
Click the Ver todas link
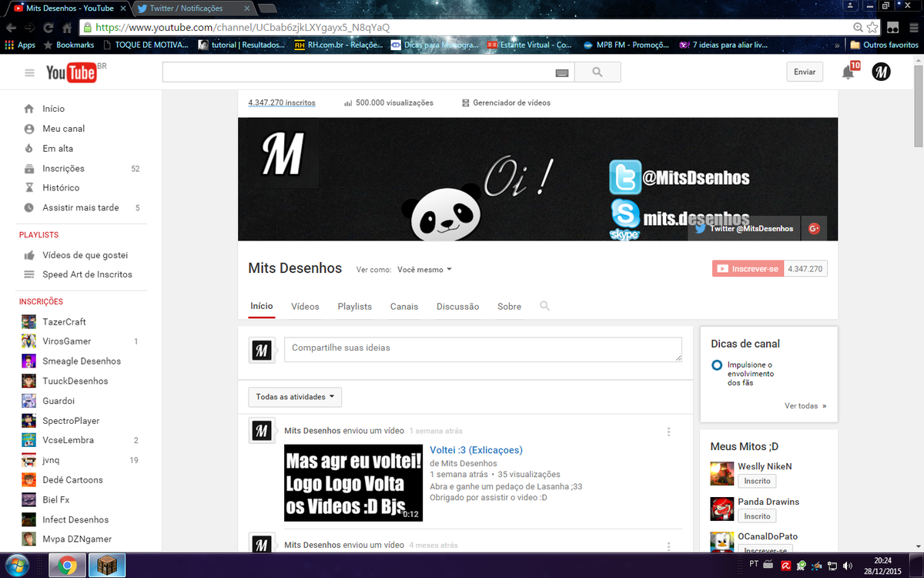[x=805, y=405]
